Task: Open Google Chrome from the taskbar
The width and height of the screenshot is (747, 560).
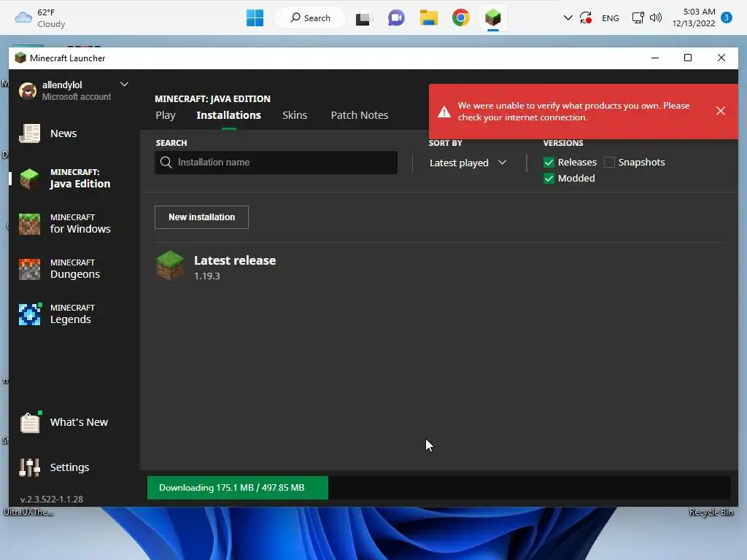Action: point(461,18)
